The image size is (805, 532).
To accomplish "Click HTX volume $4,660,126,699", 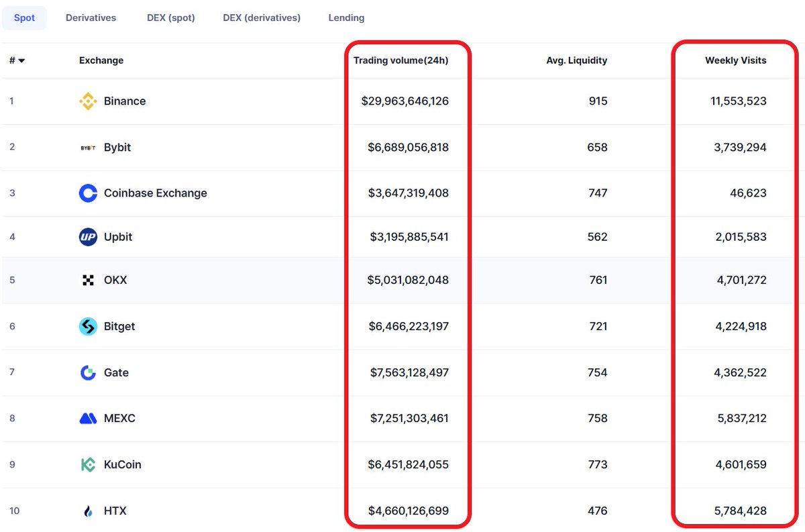I will coord(409,511).
